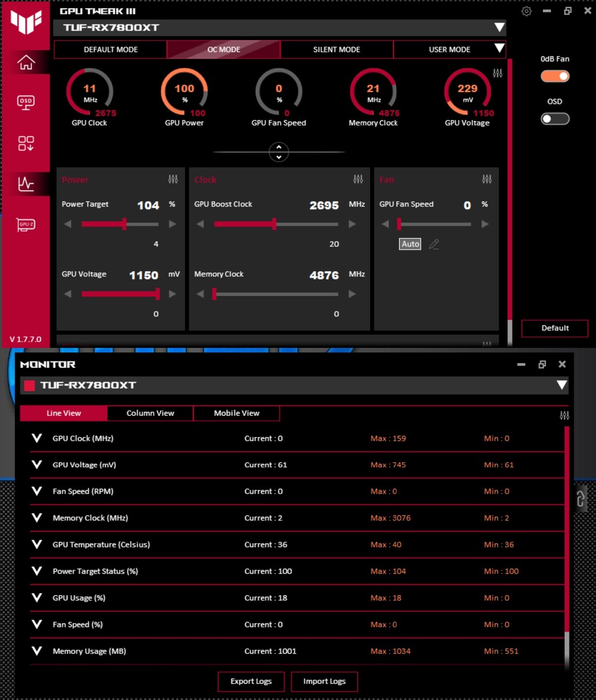Adjust the Memory Clock slider handle
The image size is (596, 700).
click(x=214, y=294)
